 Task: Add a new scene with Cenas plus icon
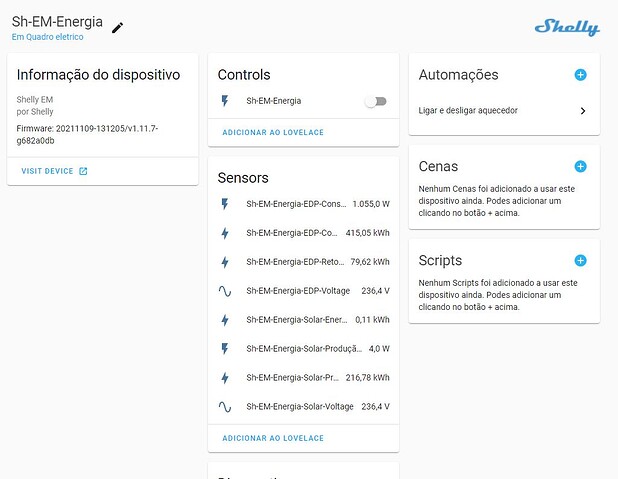580,166
